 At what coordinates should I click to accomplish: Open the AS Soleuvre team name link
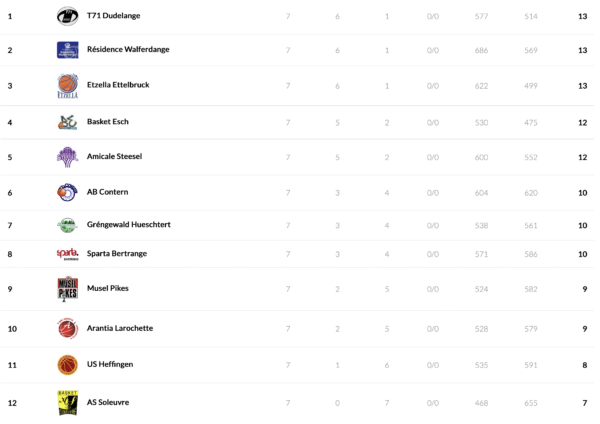(108, 402)
